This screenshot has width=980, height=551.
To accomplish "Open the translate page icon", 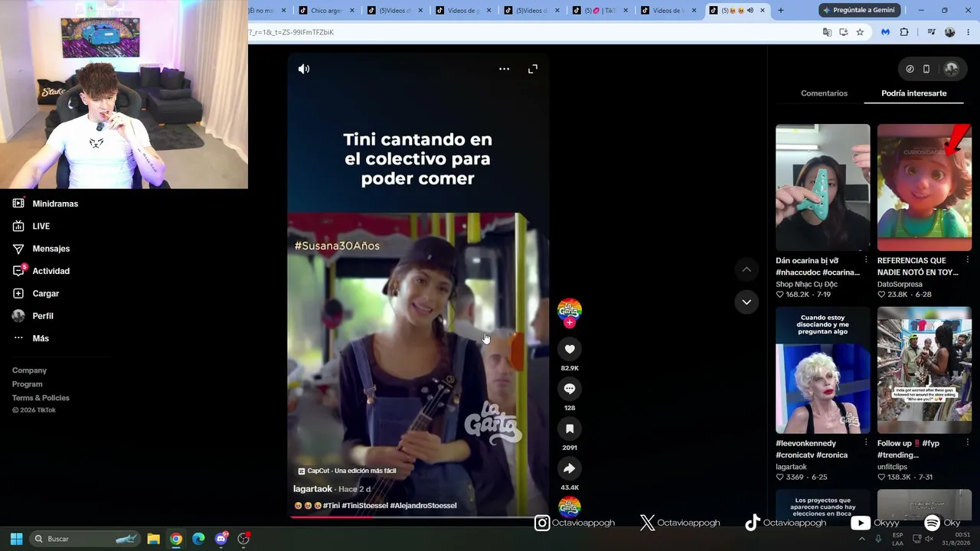I will (x=827, y=32).
